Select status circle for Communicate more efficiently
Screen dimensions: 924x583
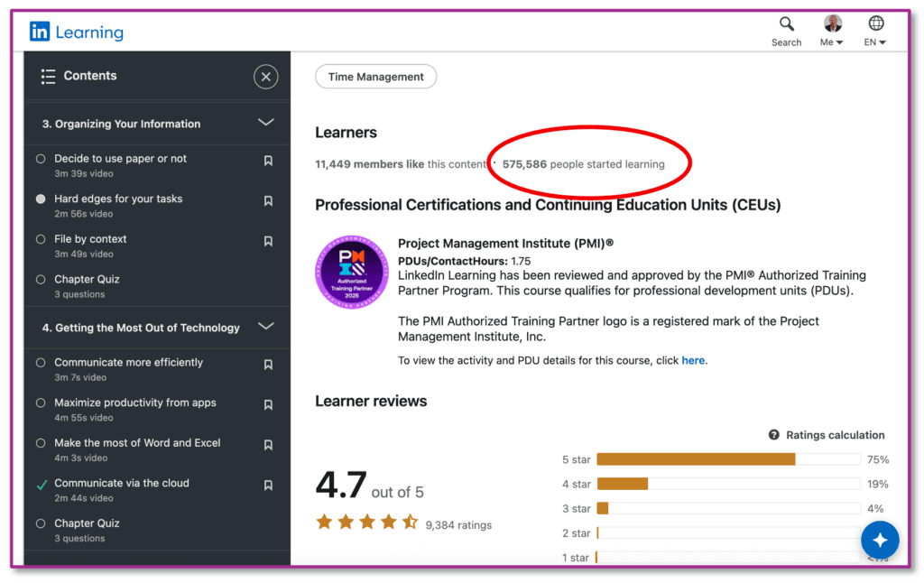41,363
